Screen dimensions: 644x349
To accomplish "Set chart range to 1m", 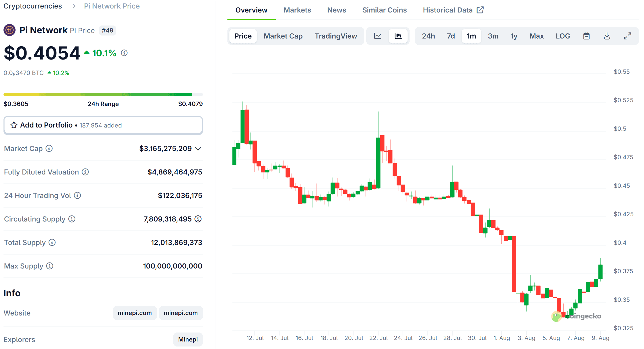I will [471, 36].
